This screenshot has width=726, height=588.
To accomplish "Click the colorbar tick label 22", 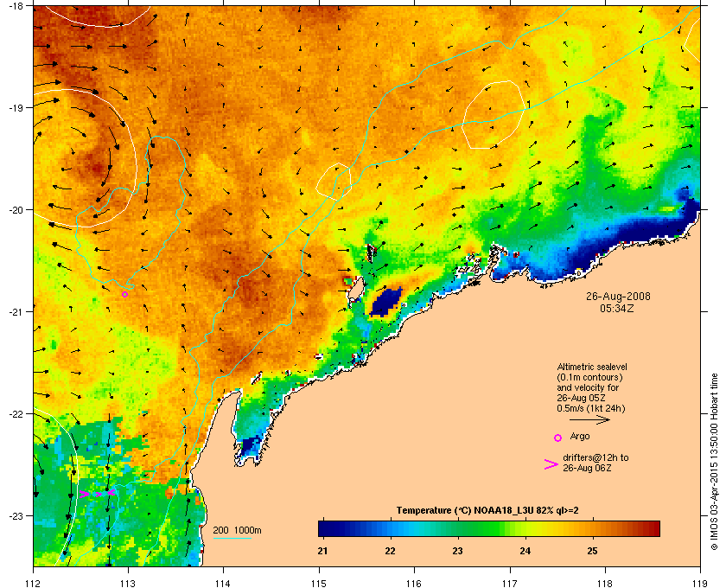I will click(390, 551).
